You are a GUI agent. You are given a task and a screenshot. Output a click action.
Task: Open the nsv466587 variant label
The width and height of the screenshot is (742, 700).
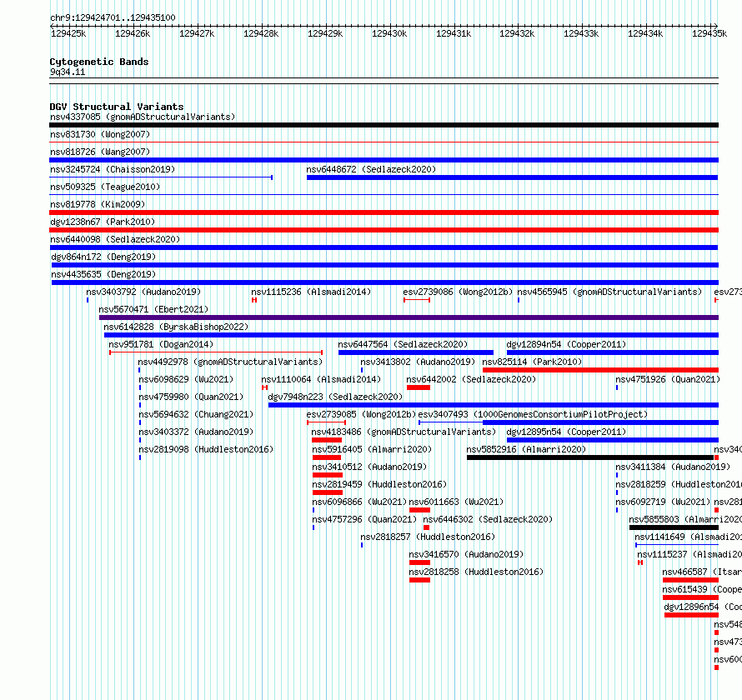click(x=702, y=572)
